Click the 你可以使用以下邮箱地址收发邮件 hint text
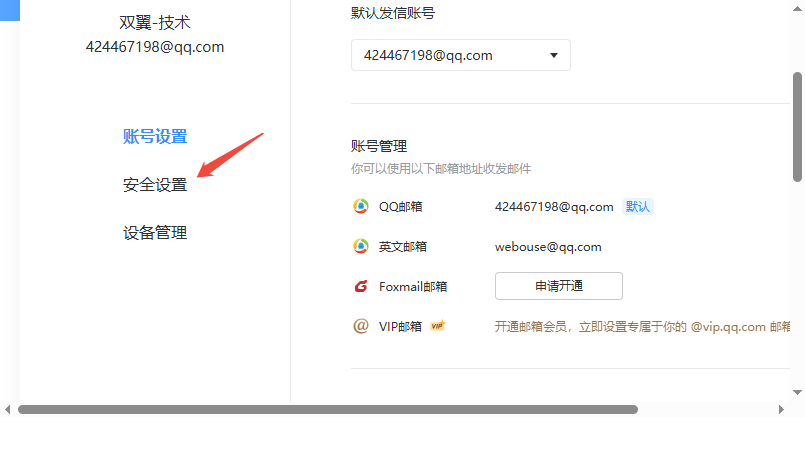This screenshot has height=454, width=805. pos(441,169)
